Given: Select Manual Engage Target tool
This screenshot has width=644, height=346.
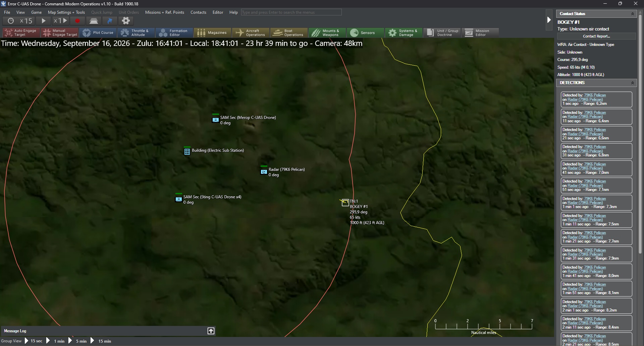Looking at the screenshot, I should click(x=60, y=32).
